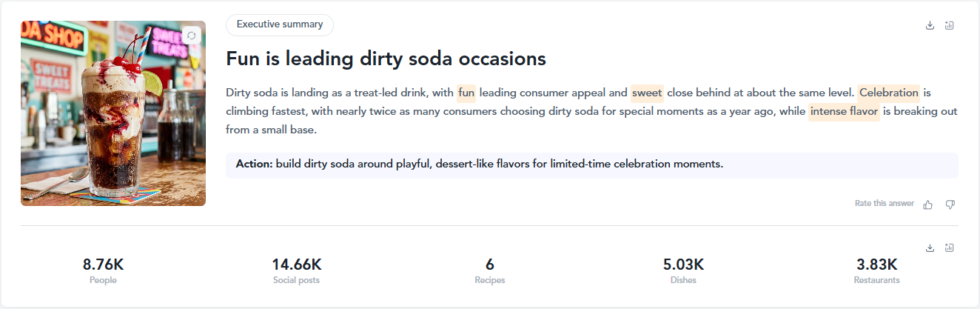Click the "Fun is leading dirty soda occasions" headline

coord(386,59)
